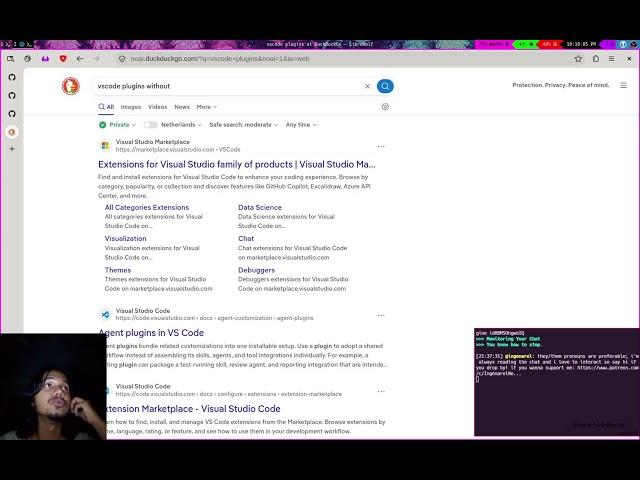This screenshot has width=640, height=480.
Task: Expand the More search categories menu
Action: point(207,107)
